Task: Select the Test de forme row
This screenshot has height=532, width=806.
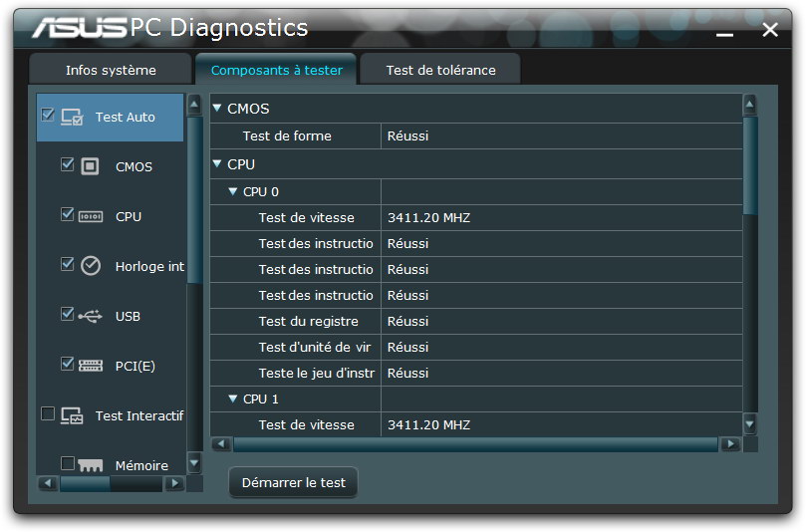Action: [x=476, y=135]
